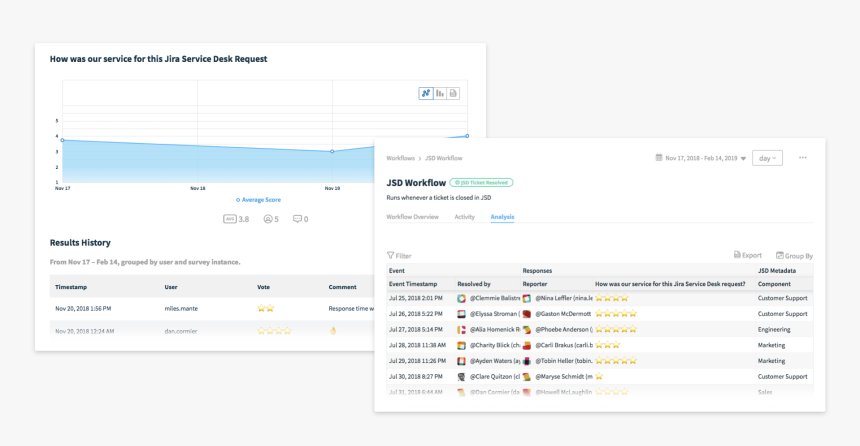Click the Resolved by column header

pos(474,284)
